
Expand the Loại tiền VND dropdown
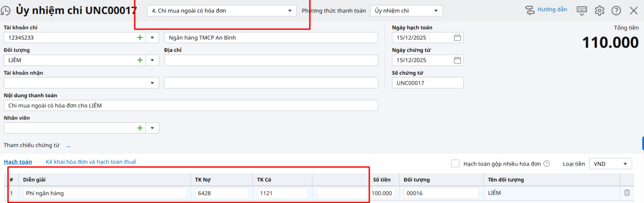625,164
